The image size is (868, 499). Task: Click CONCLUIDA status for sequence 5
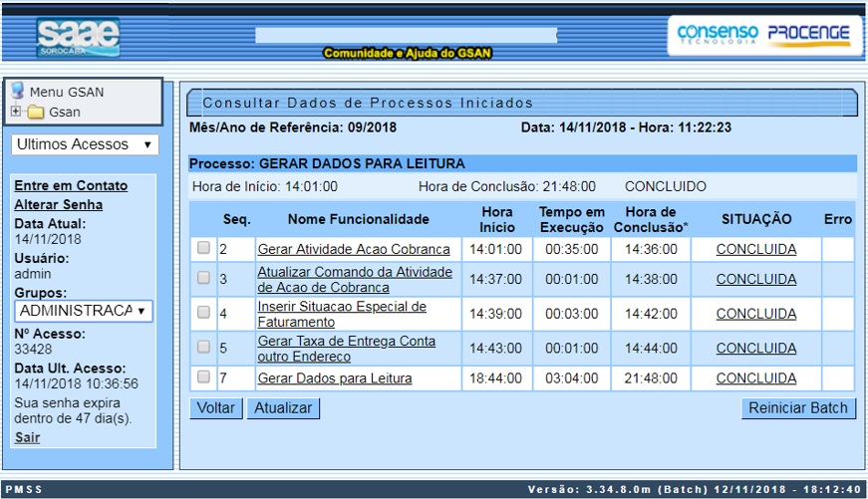pyautogui.click(x=756, y=349)
